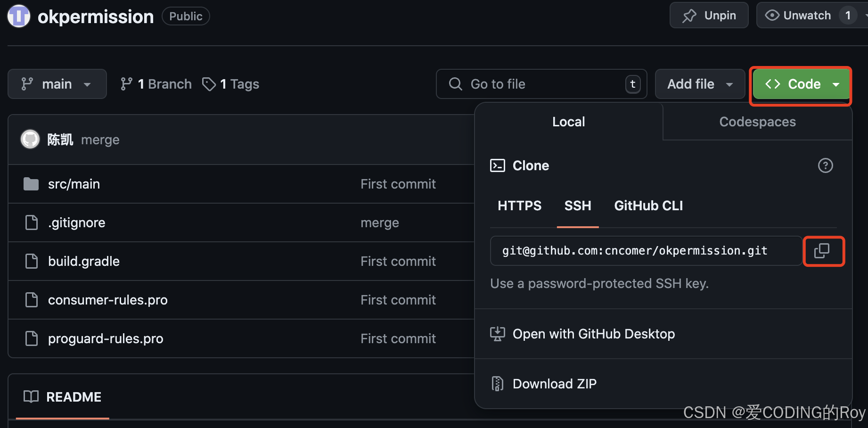
Task: Click the pin icon in the Unpin button
Action: 689,16
